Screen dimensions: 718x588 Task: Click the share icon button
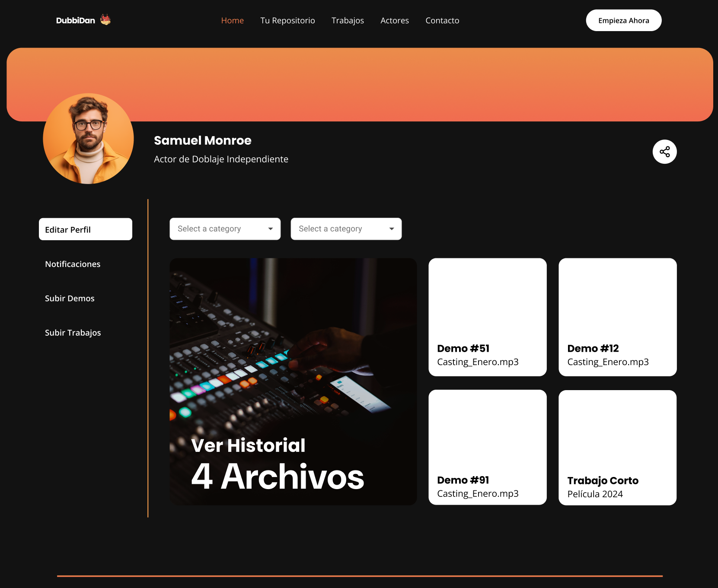[x=664, y=152]
